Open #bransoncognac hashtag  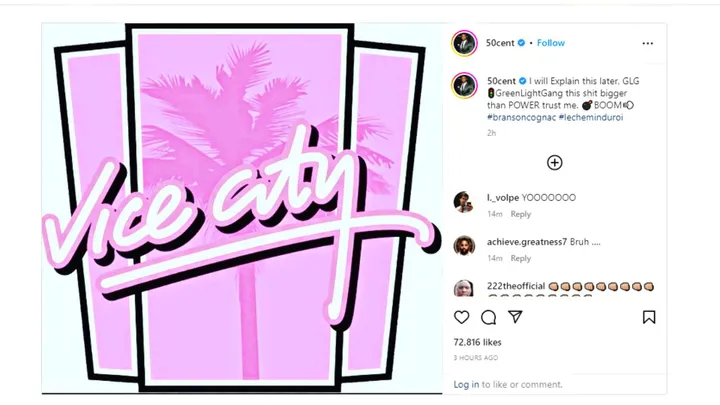[x=521, y=118]
